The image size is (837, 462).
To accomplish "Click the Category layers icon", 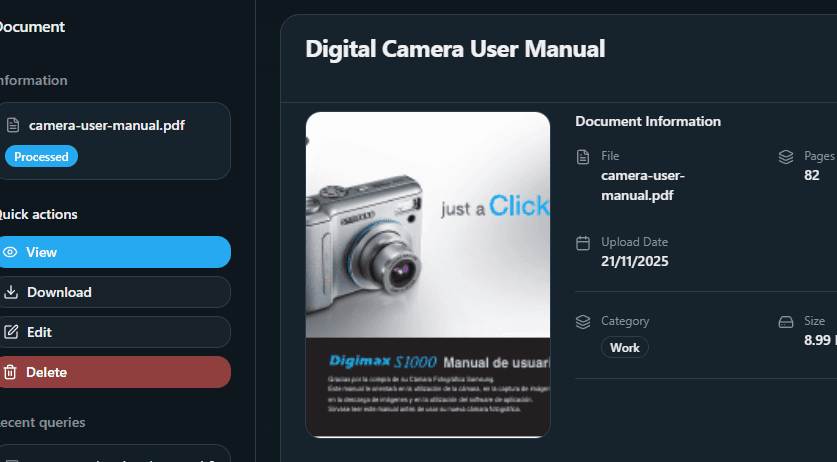I will [583, 322].
